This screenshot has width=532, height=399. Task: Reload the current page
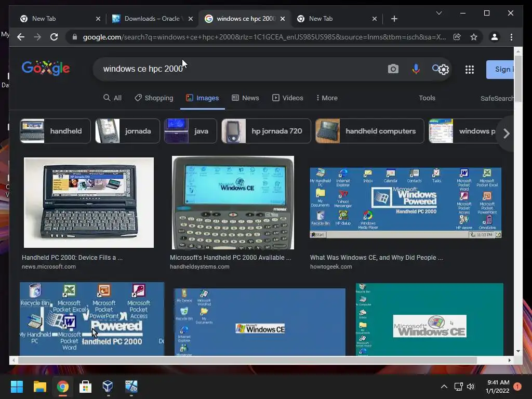pos(54,37)
